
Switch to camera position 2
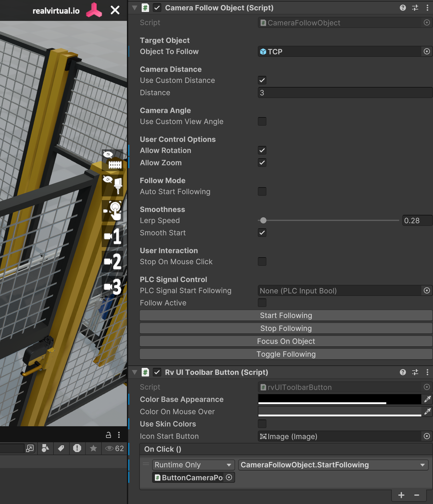click(x=113, y=262)
